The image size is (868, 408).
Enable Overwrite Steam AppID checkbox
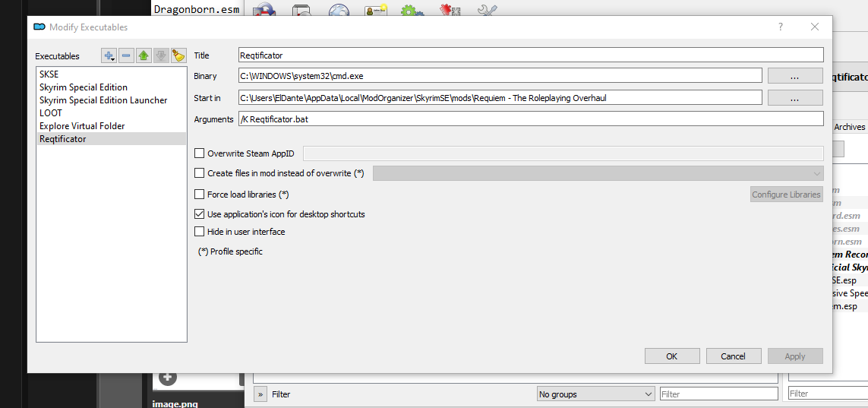point(199,153)
